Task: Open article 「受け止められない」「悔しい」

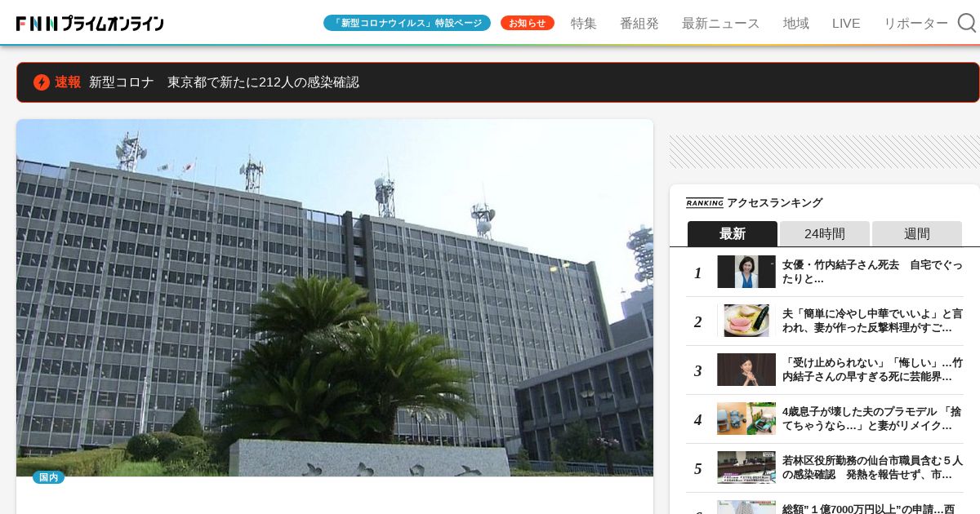Action: point(872,370)
